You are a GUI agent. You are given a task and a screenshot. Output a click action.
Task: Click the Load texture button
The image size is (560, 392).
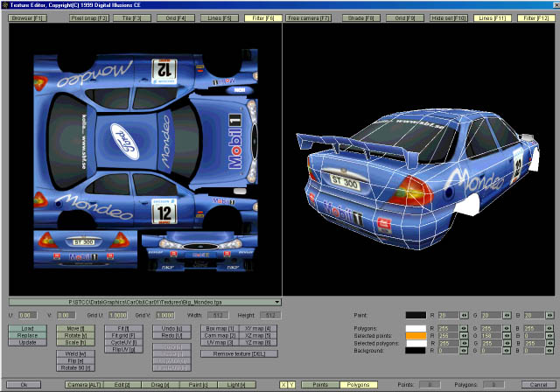coord(27,328)
